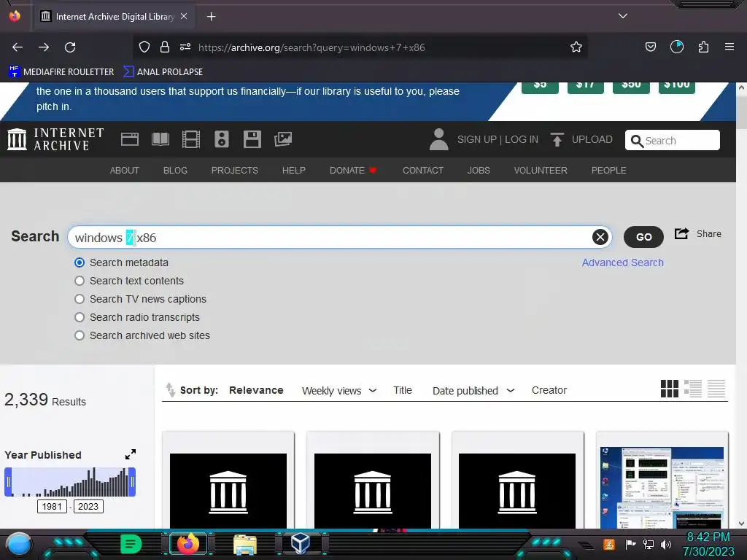Click the navbar Search box

pyautogui.click(x=672, y=140)
